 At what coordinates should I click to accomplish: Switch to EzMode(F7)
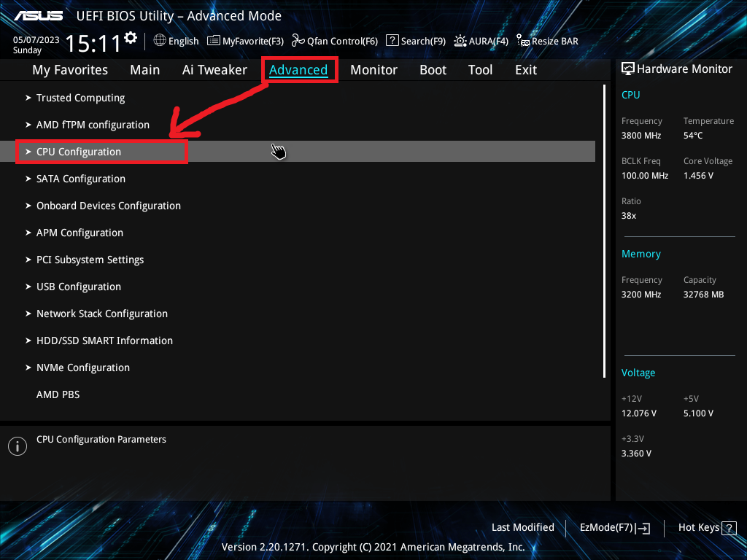pyautogui.click(x=606, y=528)
